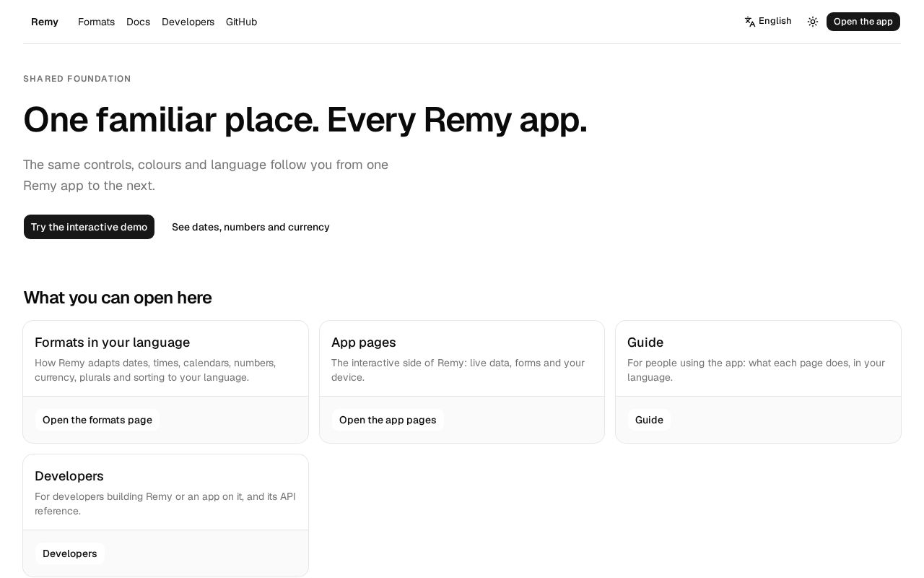Click the One familiar place headline
924x578 pixels.
pos(305,120)
